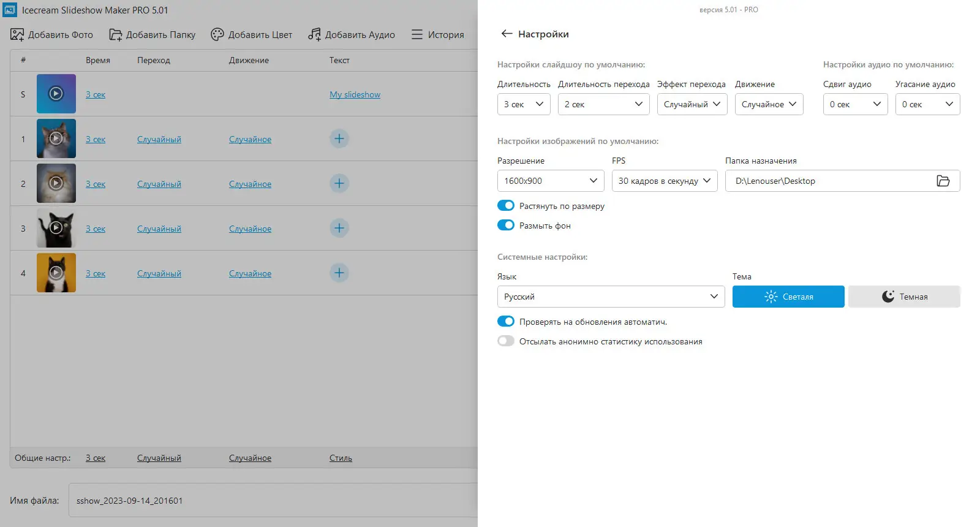Screen dimensions: 980x527
Task: Expand the Разрешение 1600x900 dropdown
Action: (x=550, y=181)
